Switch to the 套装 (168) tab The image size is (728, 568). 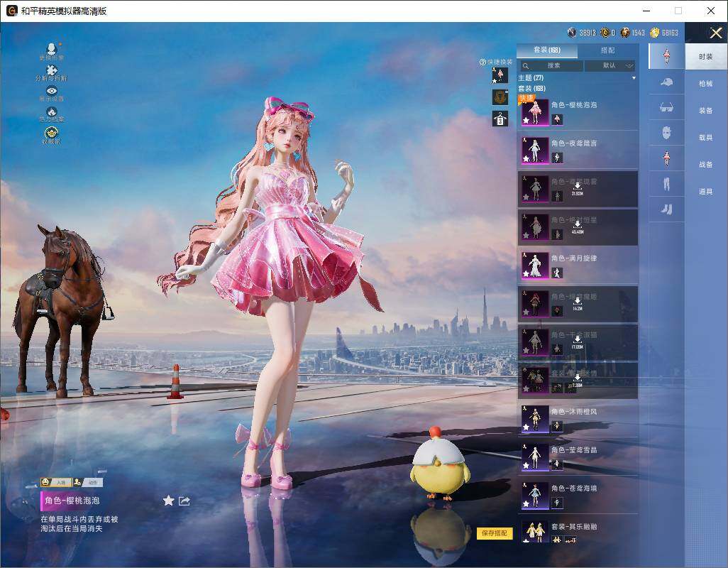pyautogui.click(x=547, y=50)
